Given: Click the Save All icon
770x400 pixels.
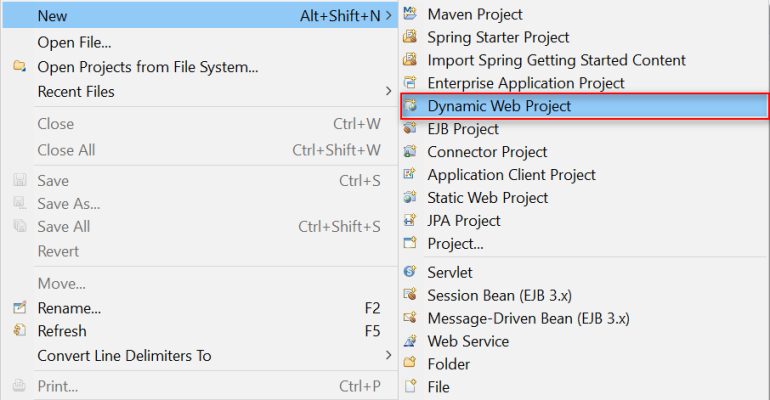Looking at the screenshot, I should pyautogui.click(x=20, y=226).
